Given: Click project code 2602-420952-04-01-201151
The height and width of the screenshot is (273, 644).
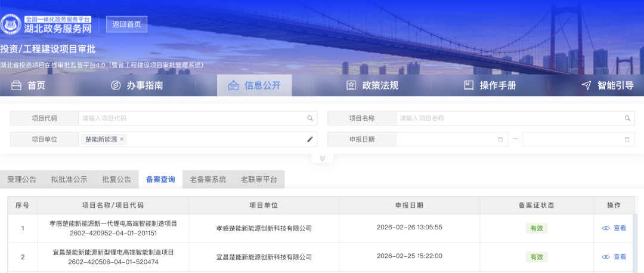Looking at the screenshot, I should coord(113,233).
